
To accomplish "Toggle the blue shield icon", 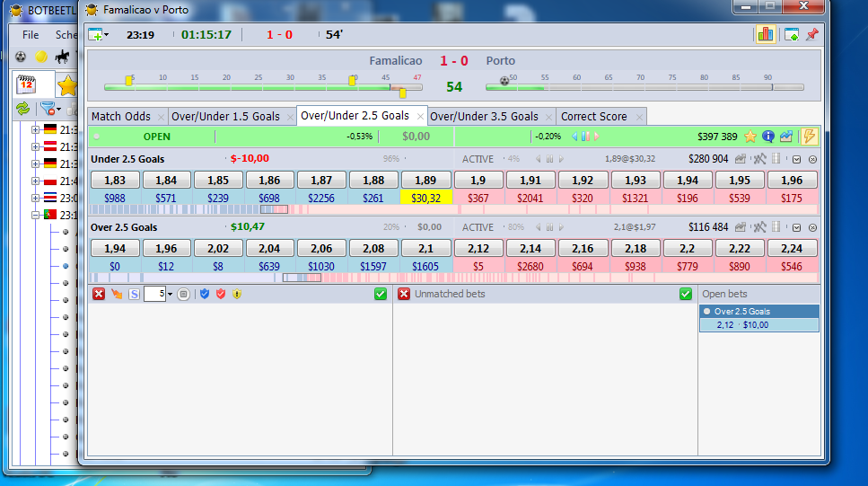I will (x=205, y=294).
